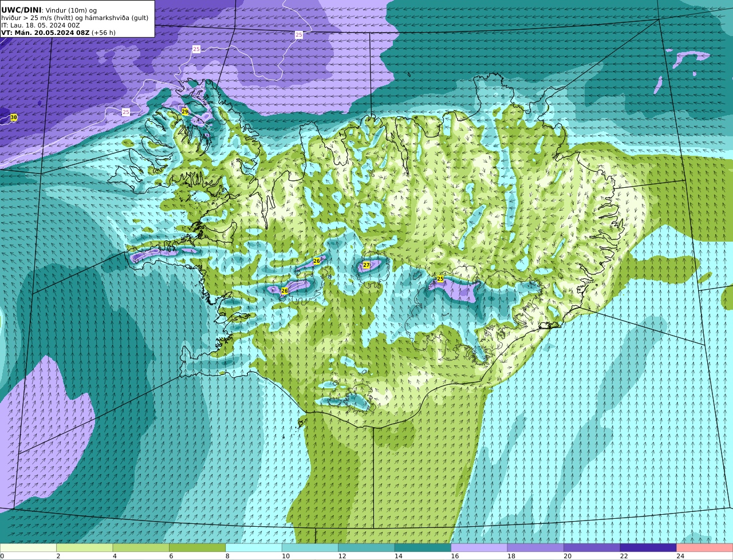Click the legend tick label '12'

coord(342,556)
